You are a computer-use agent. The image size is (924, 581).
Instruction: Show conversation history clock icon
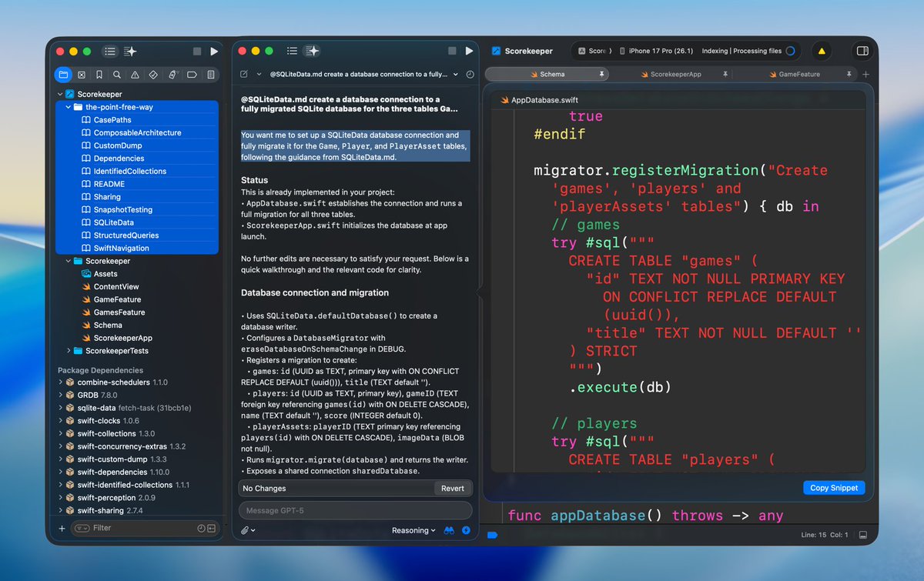[x=470, y=74]
